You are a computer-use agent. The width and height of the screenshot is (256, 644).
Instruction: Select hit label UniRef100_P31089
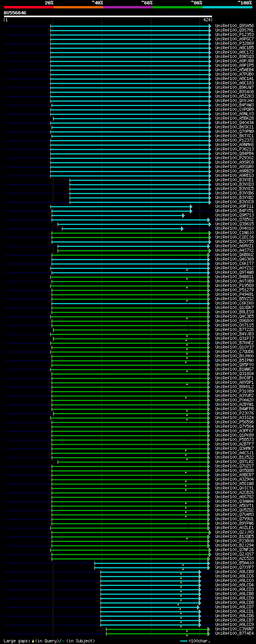click(234, 391)
